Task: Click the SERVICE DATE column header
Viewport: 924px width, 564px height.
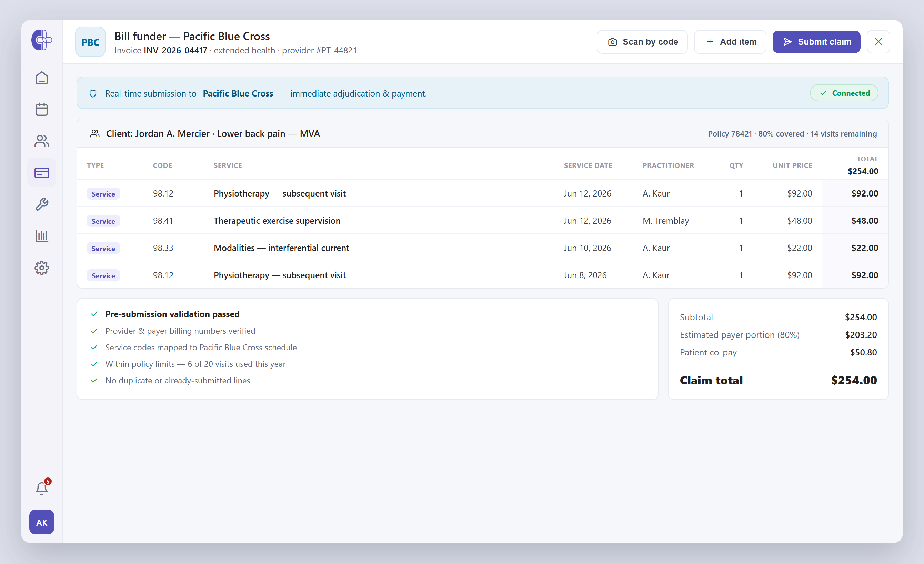Action: (x=588, y=165)
